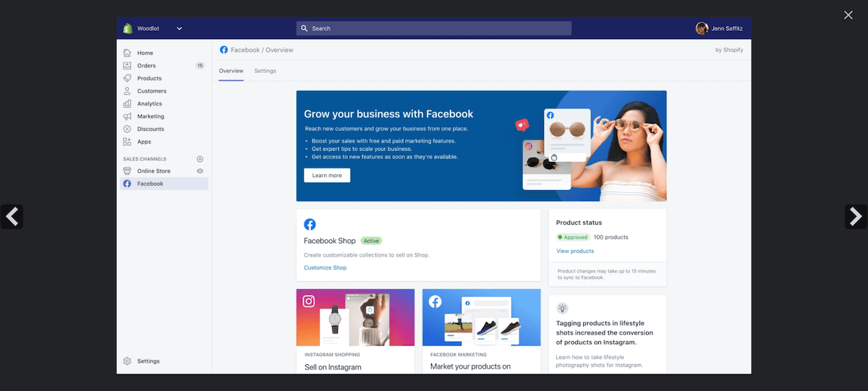Switch to the Settings tab
This screenshot has width=868, height=391.
[x=265, y=71]
